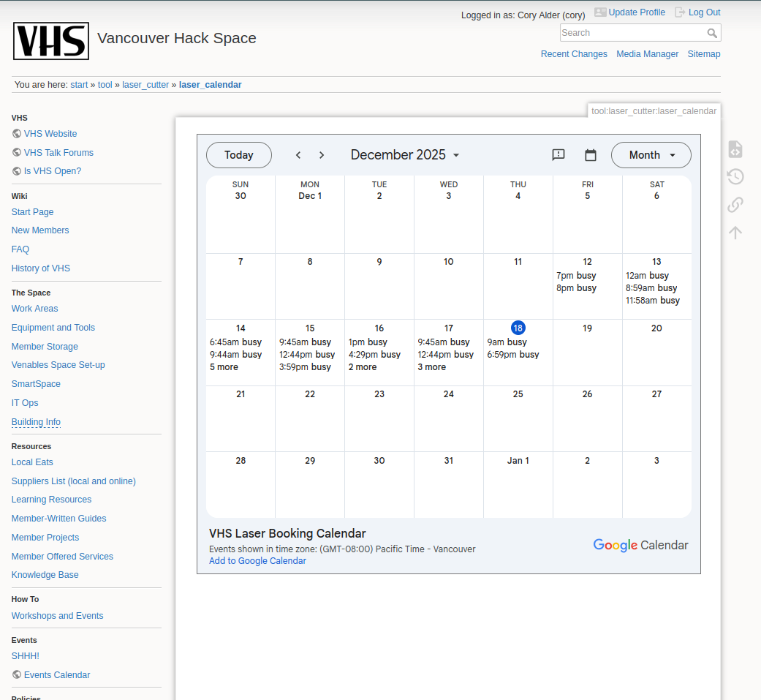This screenshot has height=700, width=761.
Task: Click into the Search input field
Action: [x=632, y=33]
